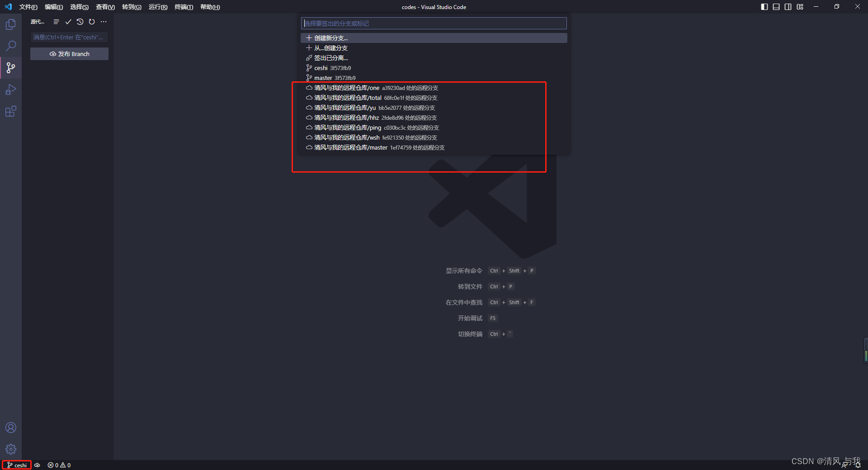Open the Run and Debug view
The height and width of the screenshot is (470, 868).
[x=11, y=89]
